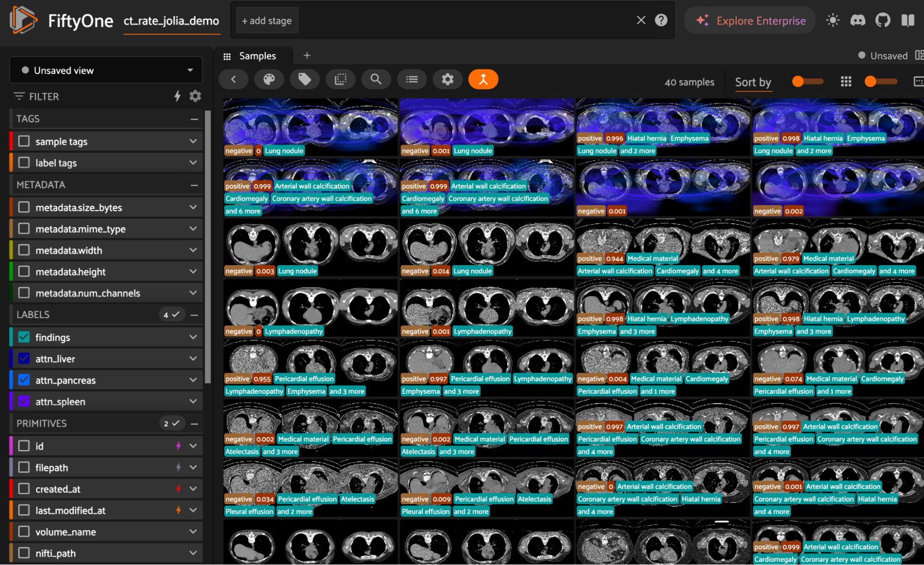Viewport: 924px width, 565px height.
Task: Click the back arrow in samples toolbar
Action: coord(233,79)
